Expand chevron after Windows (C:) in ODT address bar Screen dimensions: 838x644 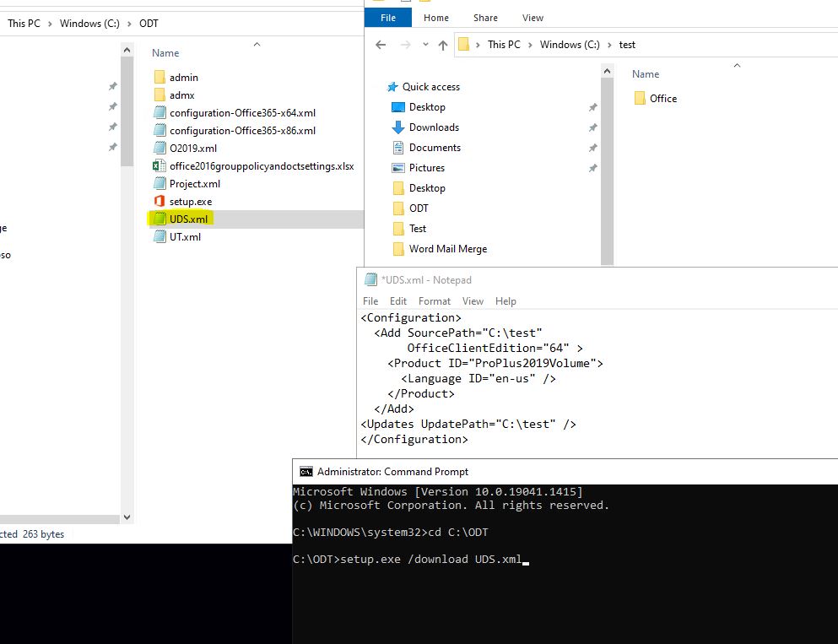click(129, 24)
